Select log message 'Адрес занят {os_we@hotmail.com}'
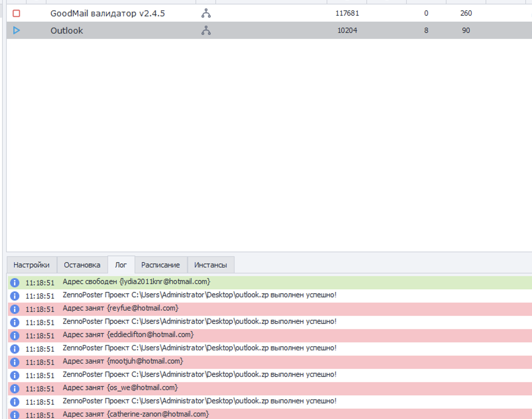This screenshot has height=419, width=532. pos(120,388)
